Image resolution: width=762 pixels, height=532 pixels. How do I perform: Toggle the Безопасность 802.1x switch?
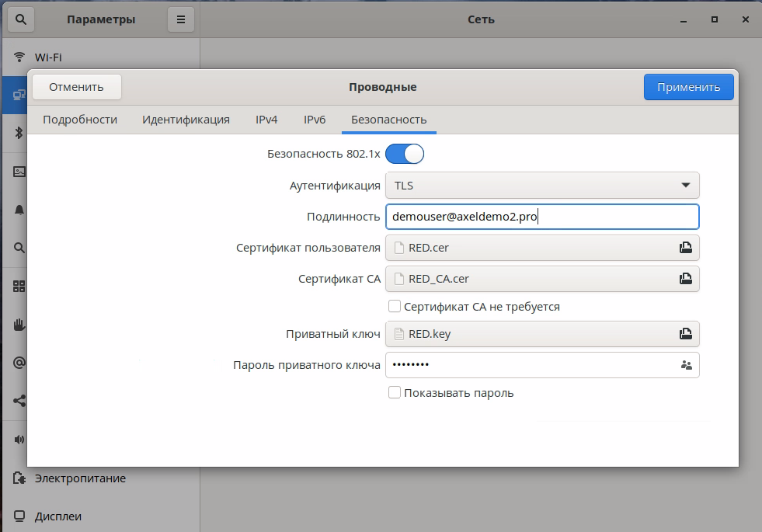click(404, 154)
